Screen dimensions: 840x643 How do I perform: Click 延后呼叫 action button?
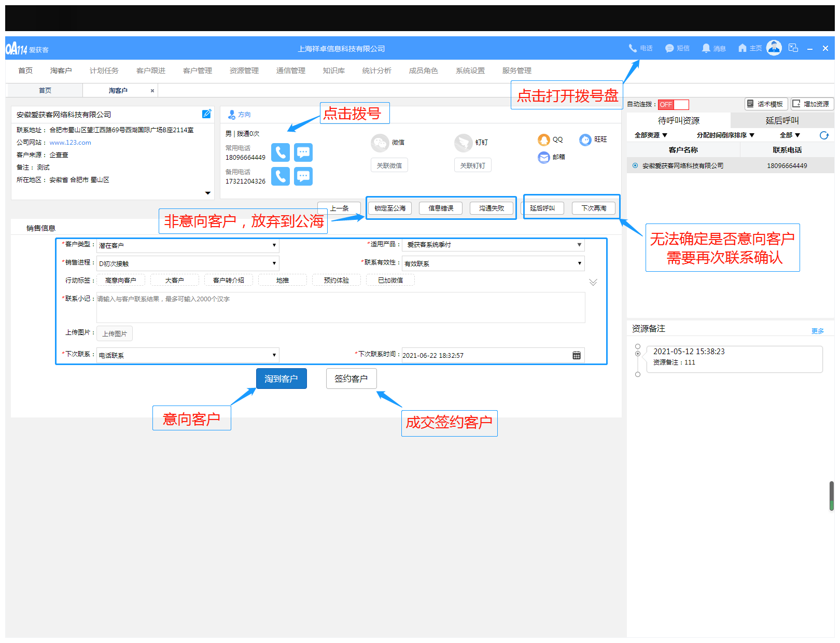pyautogui.click(x=542, y=208)
